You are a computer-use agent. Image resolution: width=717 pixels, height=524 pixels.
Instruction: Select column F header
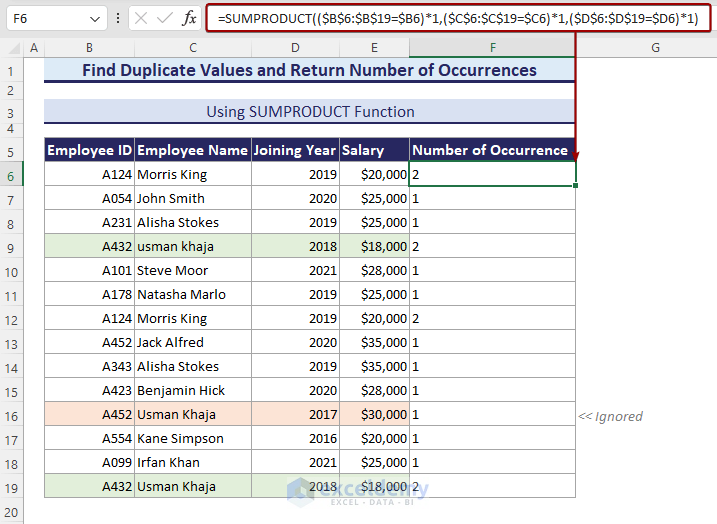pos(492,48)
